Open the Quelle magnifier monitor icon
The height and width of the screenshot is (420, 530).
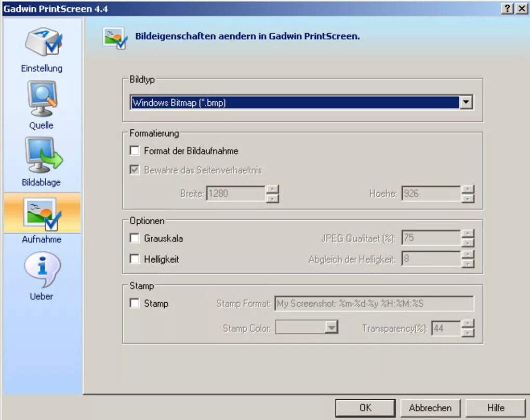pos(42,99)
